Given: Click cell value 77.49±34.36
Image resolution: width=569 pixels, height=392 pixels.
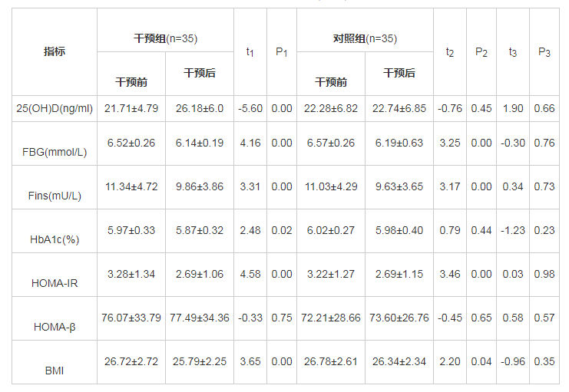Looking at the screenshot, I should pos(199,318).
